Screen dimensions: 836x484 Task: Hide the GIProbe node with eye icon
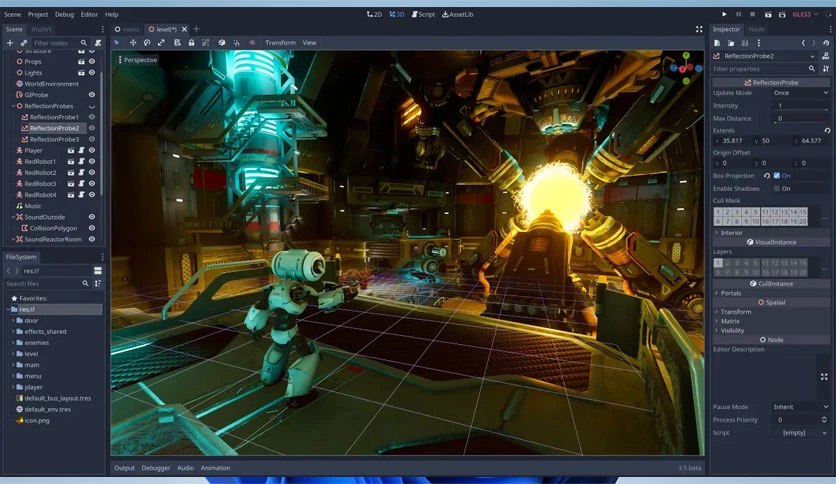92,95
